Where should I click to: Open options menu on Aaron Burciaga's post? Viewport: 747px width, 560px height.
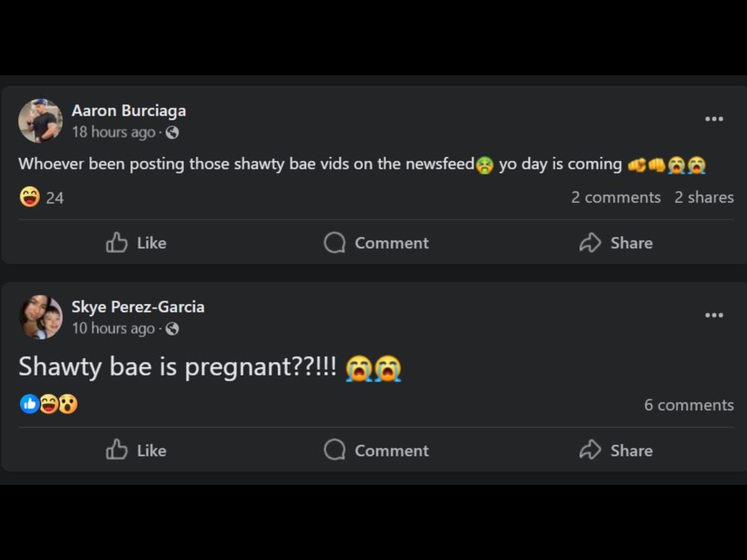click(714, 119)
